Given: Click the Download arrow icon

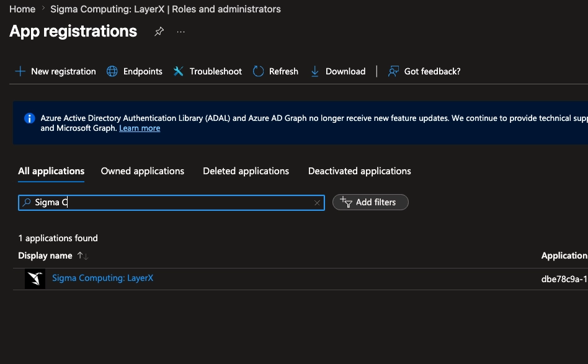Looking at the screenshot, I should [x=314, y=71].
